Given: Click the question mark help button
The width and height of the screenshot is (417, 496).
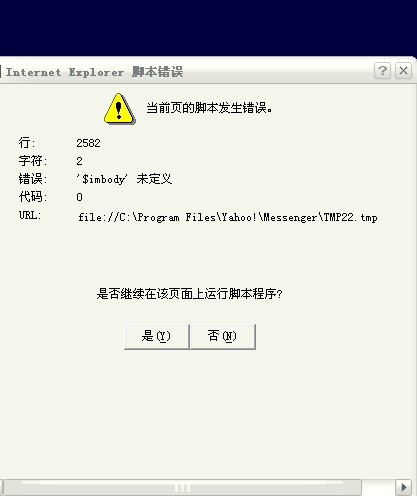Looking at the screenshot, I should tap(382, 71).
